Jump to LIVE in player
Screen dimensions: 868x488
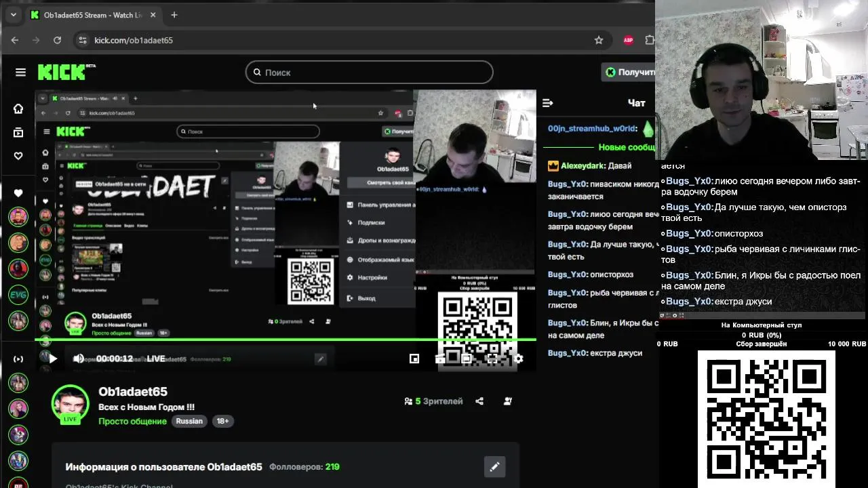[156, 359]
